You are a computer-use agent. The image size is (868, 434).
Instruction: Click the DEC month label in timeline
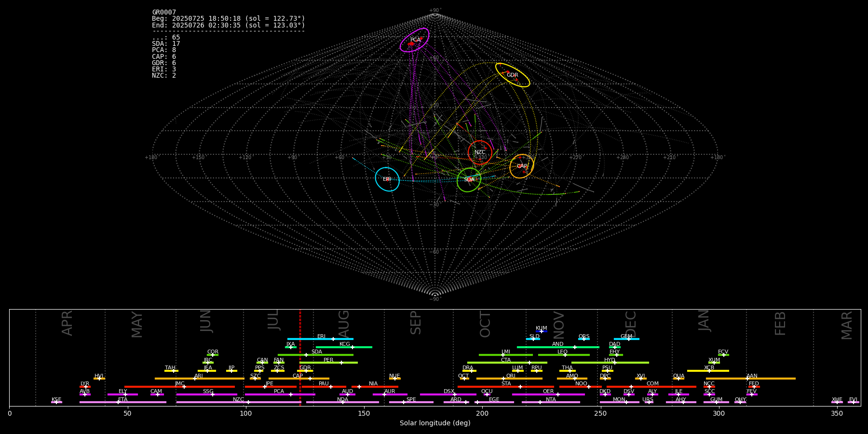631,324
